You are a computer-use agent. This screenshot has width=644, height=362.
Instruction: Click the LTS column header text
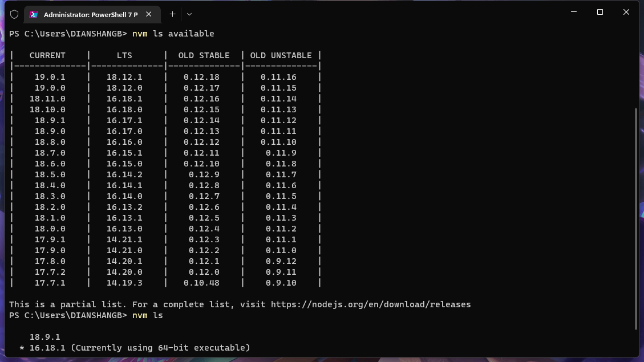point(124,55)
